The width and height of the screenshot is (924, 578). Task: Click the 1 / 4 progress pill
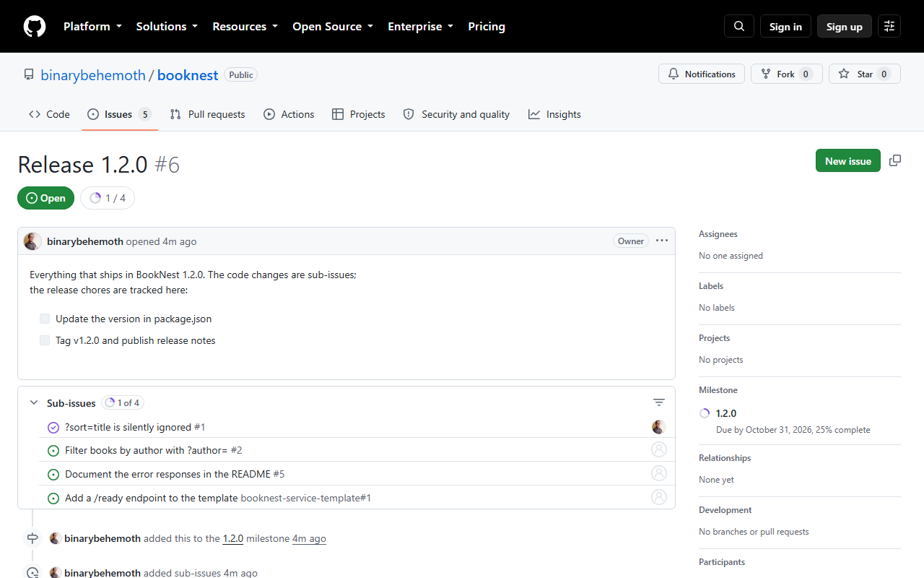108,198
